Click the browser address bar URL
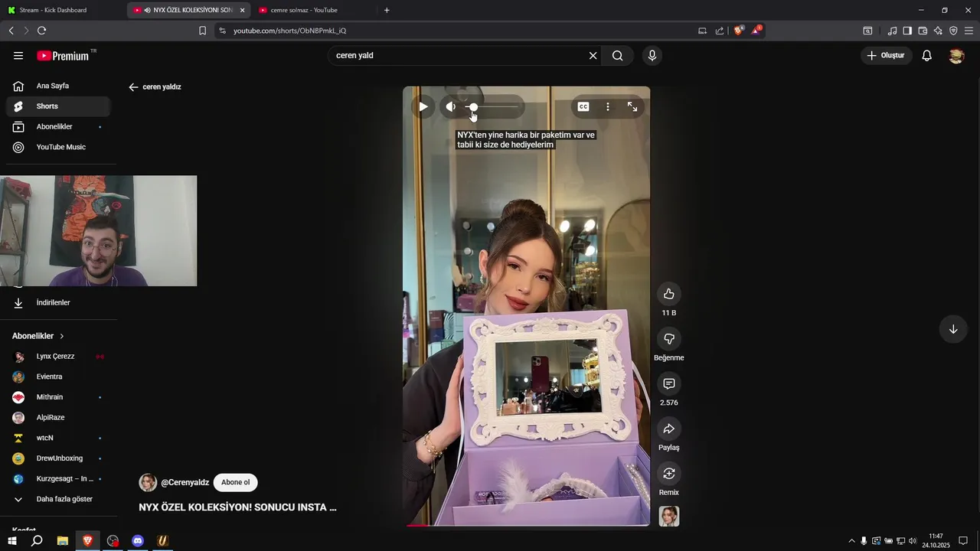 pos(289,31)
